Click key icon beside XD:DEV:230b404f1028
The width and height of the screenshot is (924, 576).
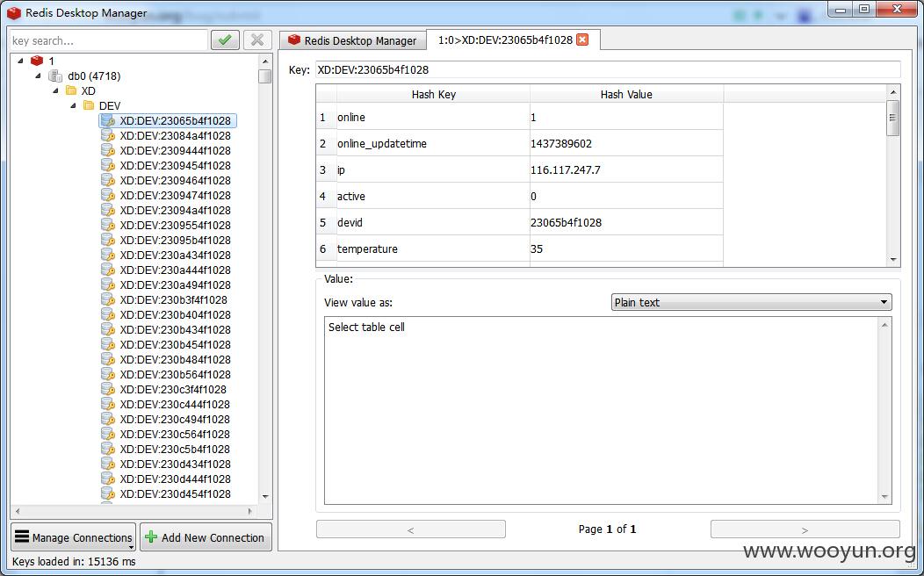(108, 314)
